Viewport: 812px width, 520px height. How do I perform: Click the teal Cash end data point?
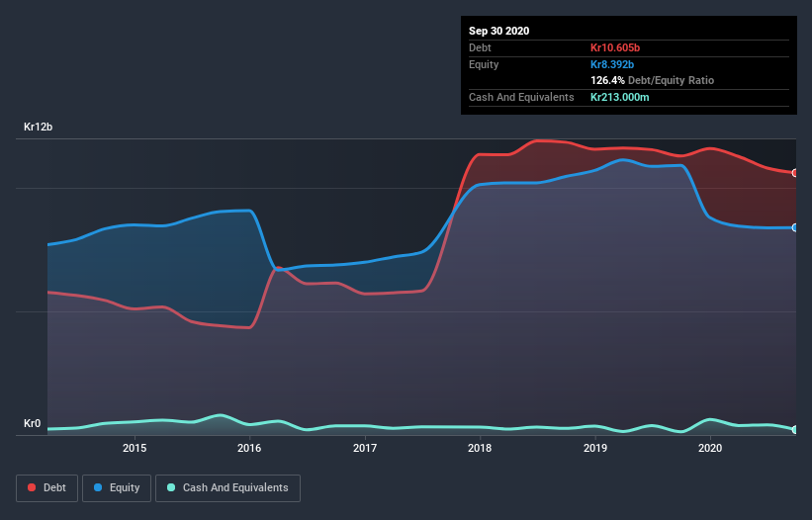[795, 429]
